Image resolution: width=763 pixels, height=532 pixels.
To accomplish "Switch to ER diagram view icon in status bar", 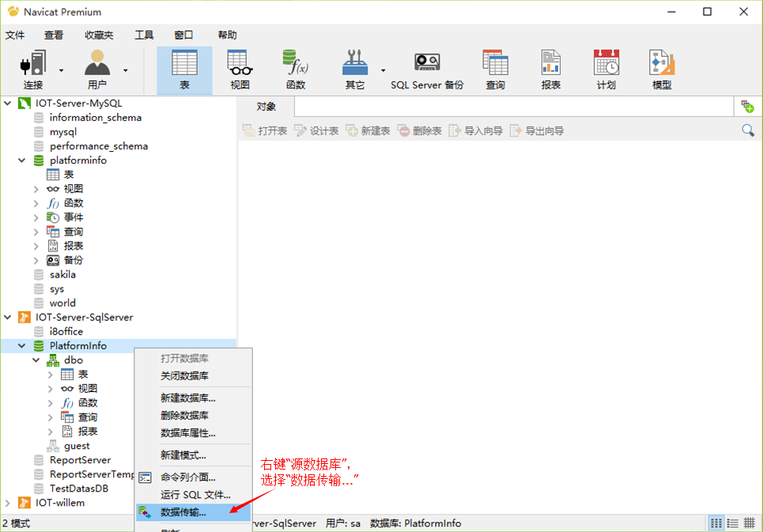I will point(750,523).
